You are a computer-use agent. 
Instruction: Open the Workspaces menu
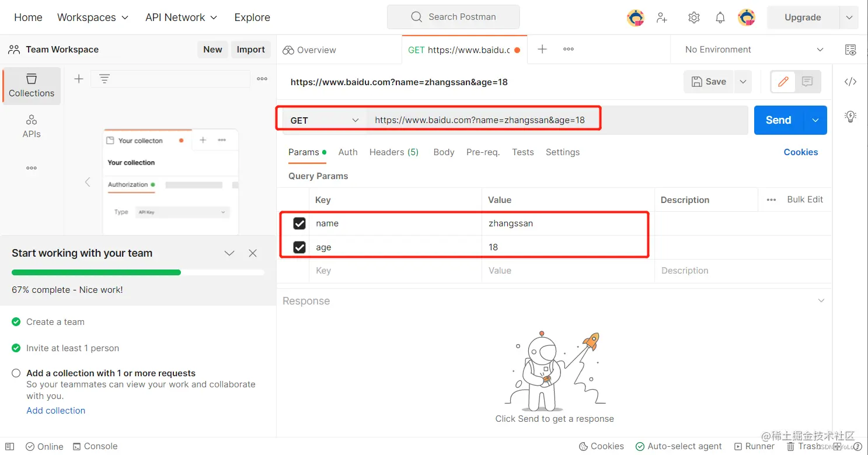93,17
